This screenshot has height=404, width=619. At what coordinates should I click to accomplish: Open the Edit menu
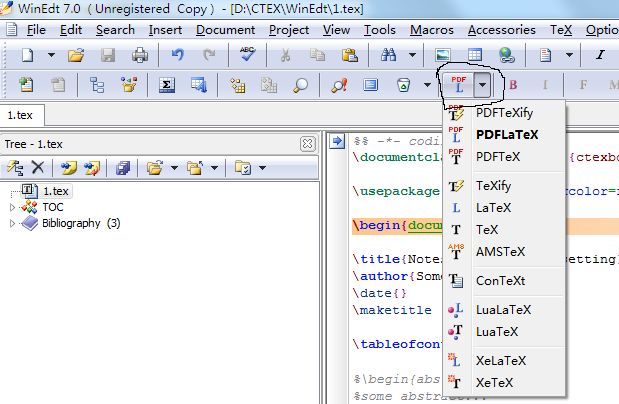point(71,30)
